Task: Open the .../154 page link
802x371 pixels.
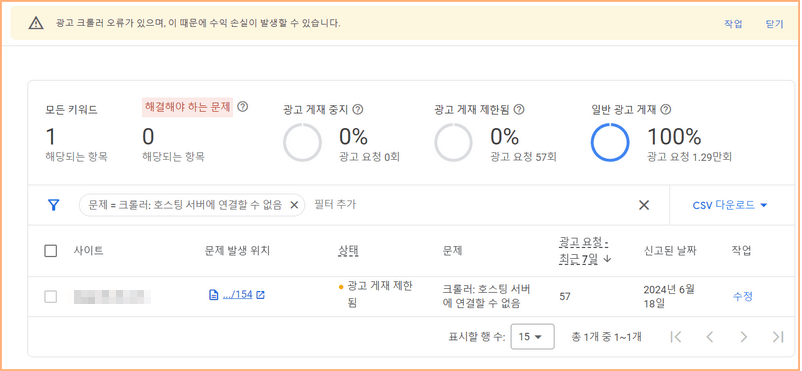Action: [238, 295]
